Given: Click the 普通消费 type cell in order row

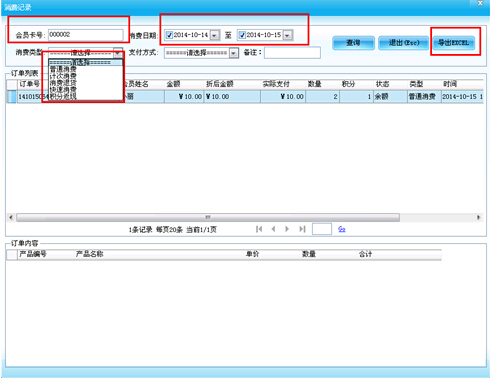Looking at the screenshot, I should tap(424, 97).
